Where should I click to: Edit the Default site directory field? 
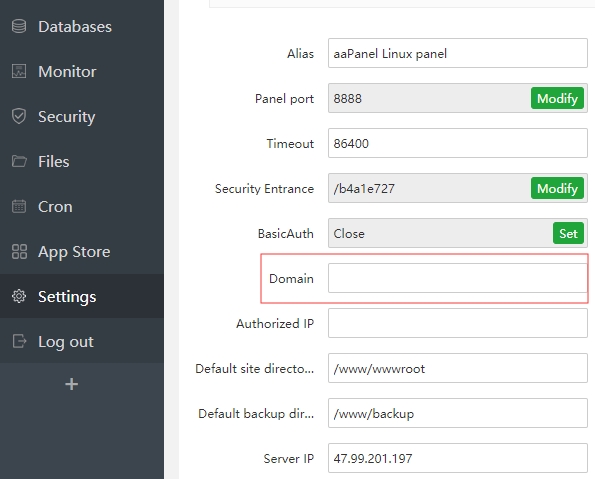tap(458, 368)
